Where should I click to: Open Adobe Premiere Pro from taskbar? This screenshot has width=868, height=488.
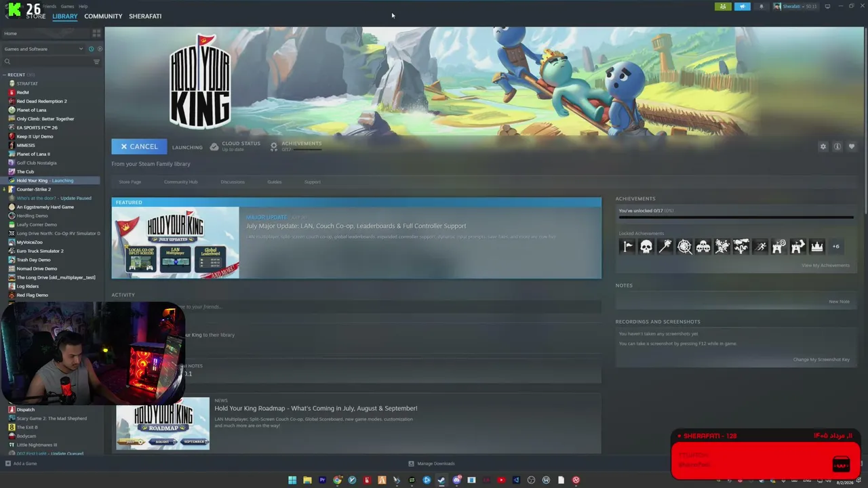coord(322,480)
